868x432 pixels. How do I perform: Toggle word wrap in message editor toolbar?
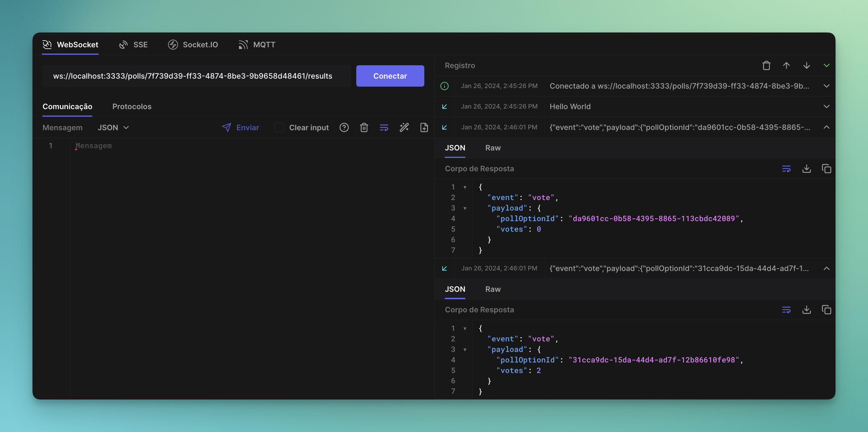pyautogui.click(x=384, y=127)
